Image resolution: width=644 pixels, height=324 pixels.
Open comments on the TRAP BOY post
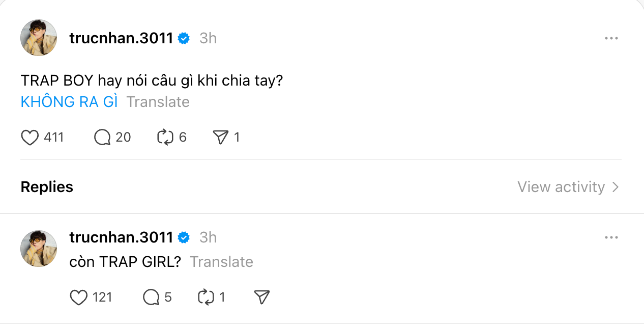(x=102, y=137)
